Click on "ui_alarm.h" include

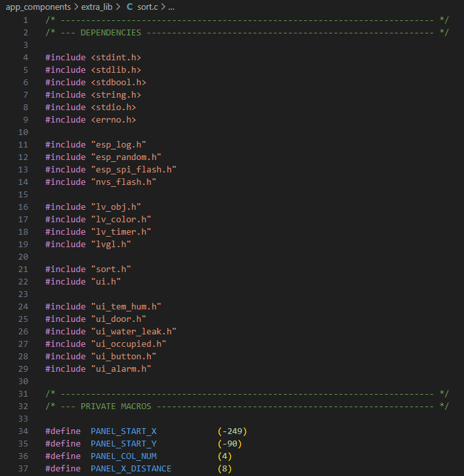click(121, 369)
